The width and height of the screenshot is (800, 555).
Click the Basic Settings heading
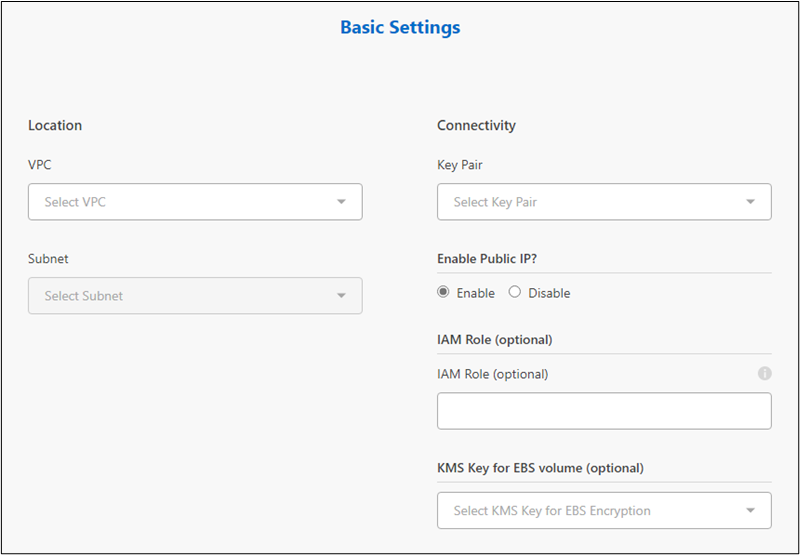[400, 27]
